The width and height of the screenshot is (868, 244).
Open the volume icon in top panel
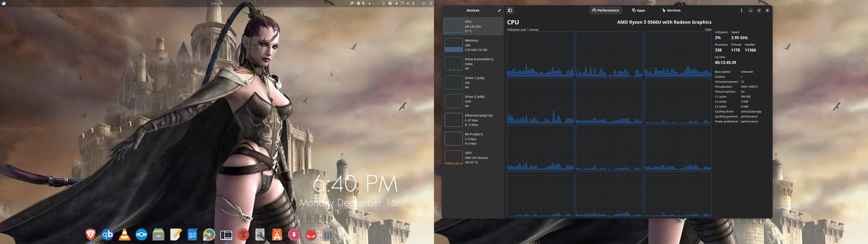coord(408,3)
